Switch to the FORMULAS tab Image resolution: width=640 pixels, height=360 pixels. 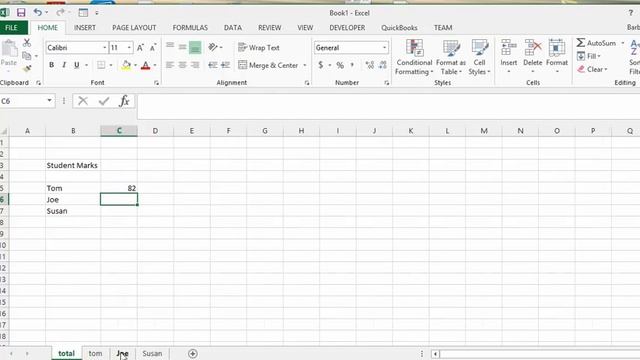coord(190,28)
